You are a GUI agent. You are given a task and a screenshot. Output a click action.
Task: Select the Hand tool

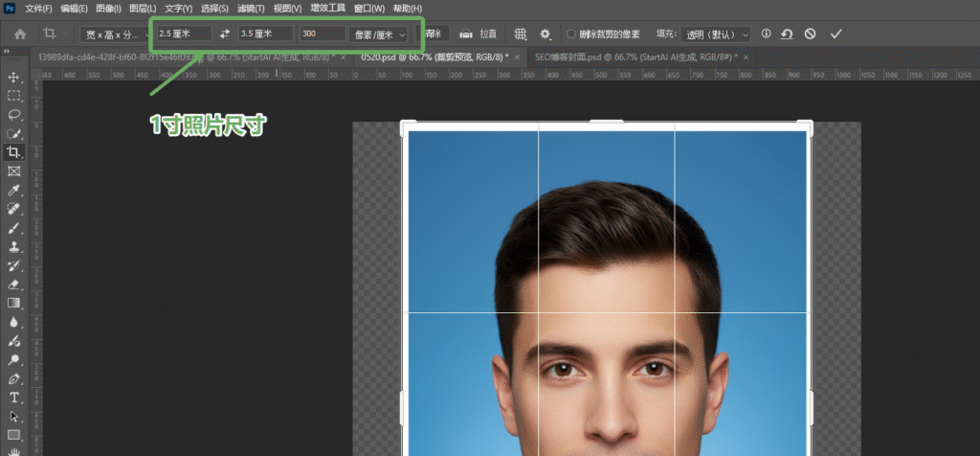tap(13, 451)
